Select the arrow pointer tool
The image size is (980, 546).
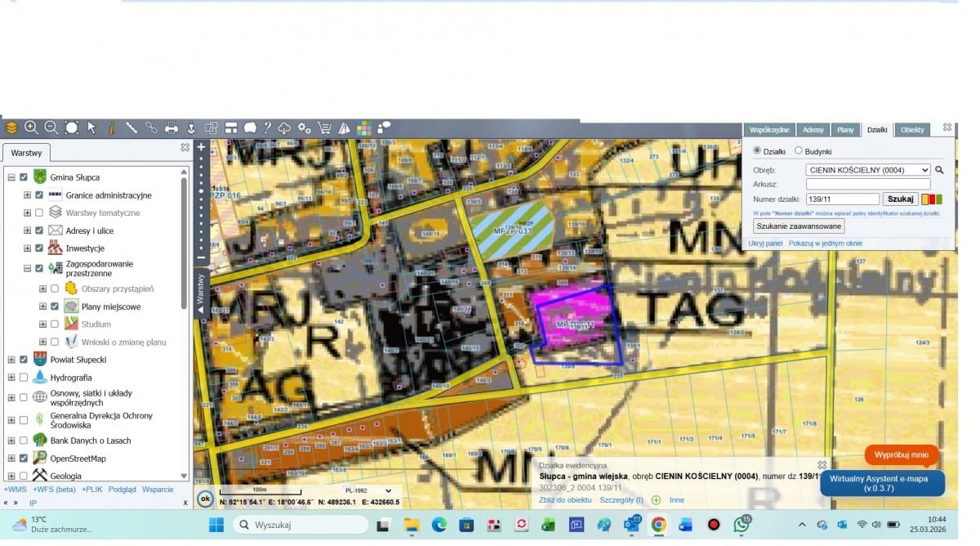[91, 128]
